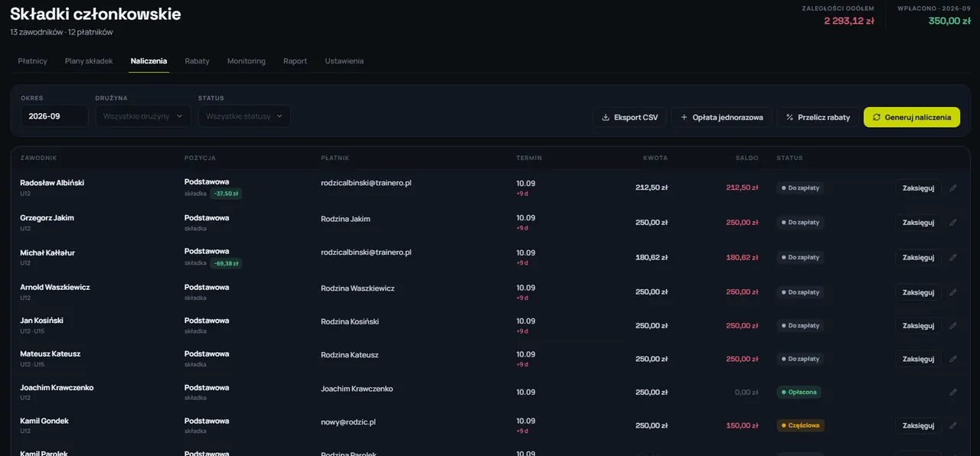Open the Rabaty tab
The height and width of the screenshot is (456, 980).
[x=197, y=60]
